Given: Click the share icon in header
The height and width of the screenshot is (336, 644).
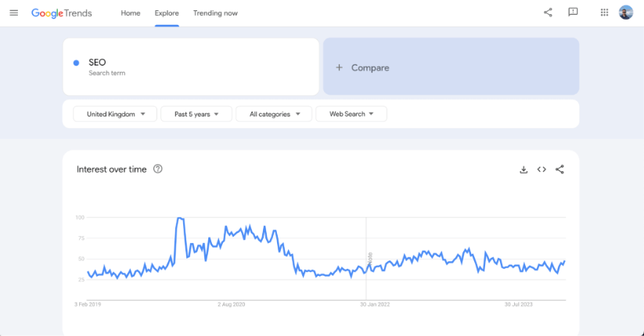Looking at the screenshot, I should coord(548,13).
